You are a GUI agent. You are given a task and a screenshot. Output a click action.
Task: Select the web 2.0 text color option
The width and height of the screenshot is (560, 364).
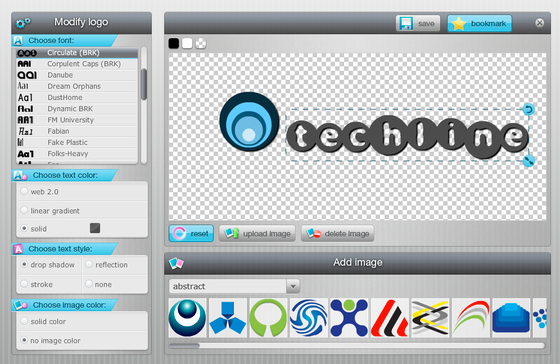24,191
